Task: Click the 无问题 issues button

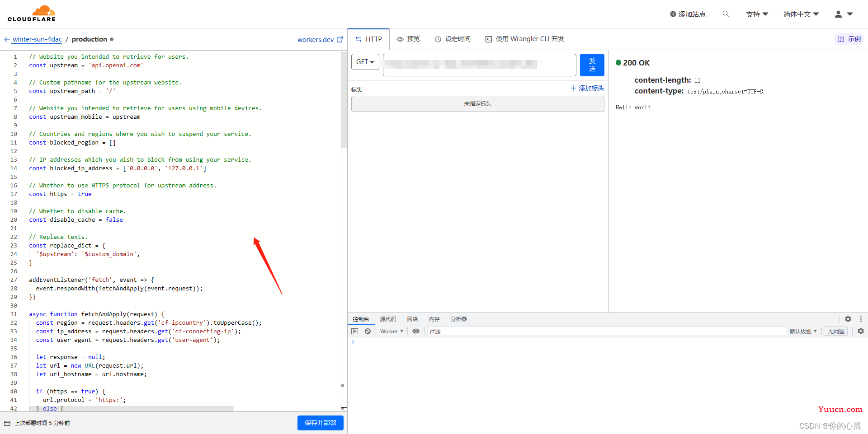Action: click(836, 331)
